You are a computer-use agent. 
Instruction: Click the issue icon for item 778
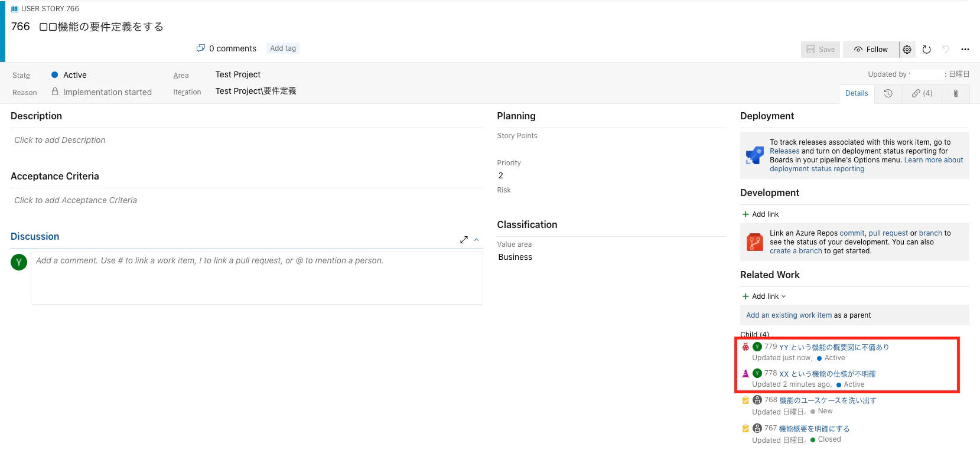pyautogui.click(x=746, y=373)
